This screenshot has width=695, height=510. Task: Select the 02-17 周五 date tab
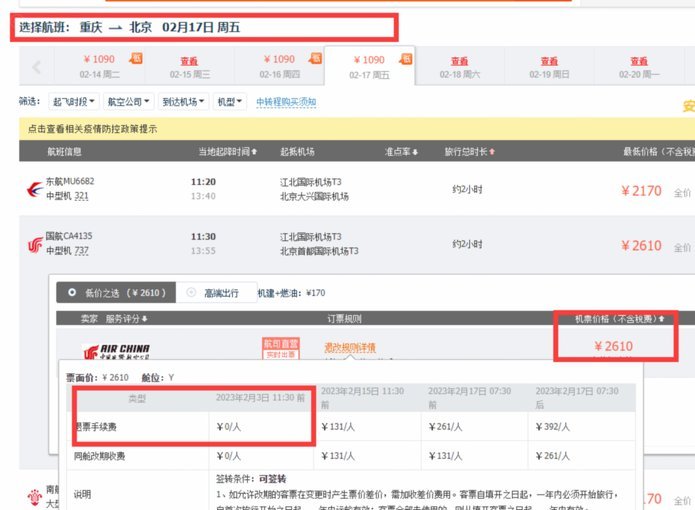point(369,66)
